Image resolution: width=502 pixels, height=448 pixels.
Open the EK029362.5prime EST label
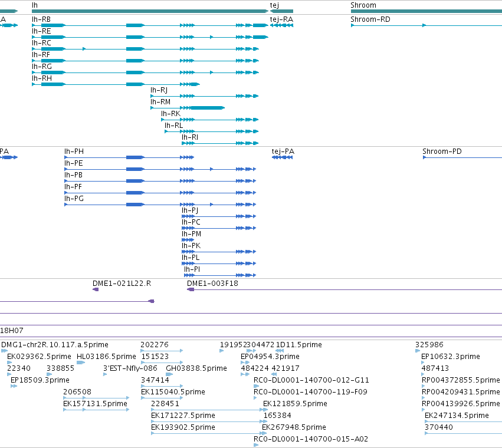[39, 357]
